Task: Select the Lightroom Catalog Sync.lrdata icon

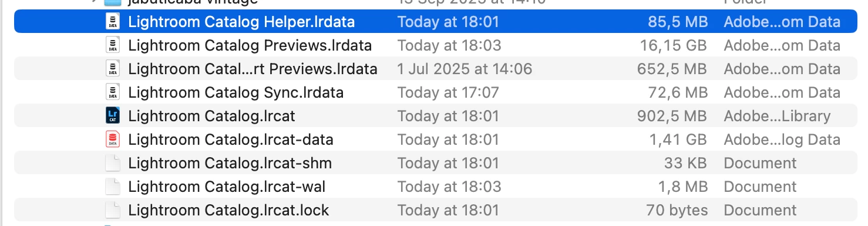Action: 113,92
